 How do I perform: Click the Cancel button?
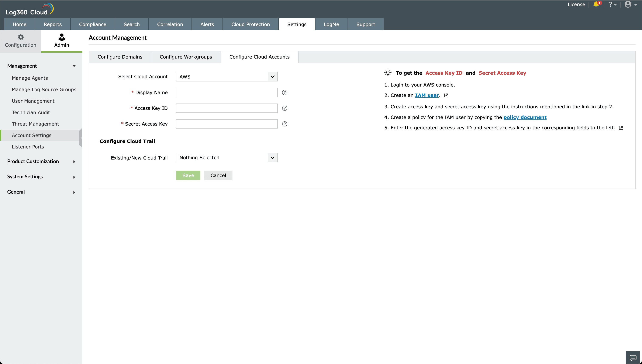click(218, 175)
